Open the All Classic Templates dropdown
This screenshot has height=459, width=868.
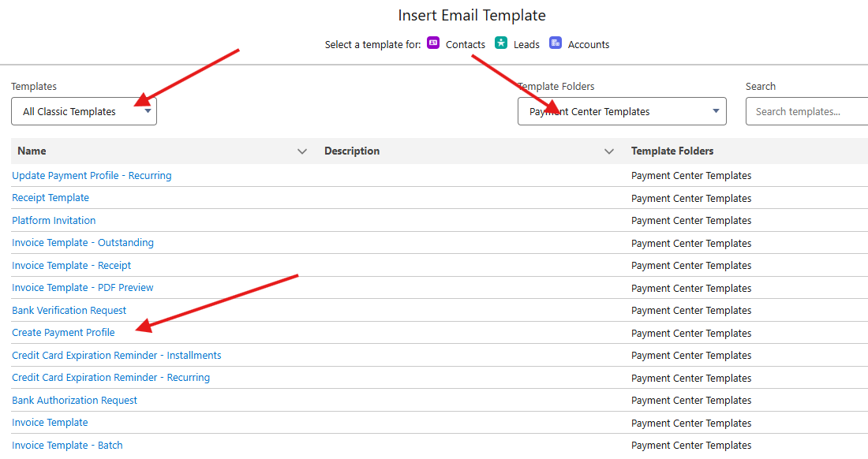coord(84,111)
